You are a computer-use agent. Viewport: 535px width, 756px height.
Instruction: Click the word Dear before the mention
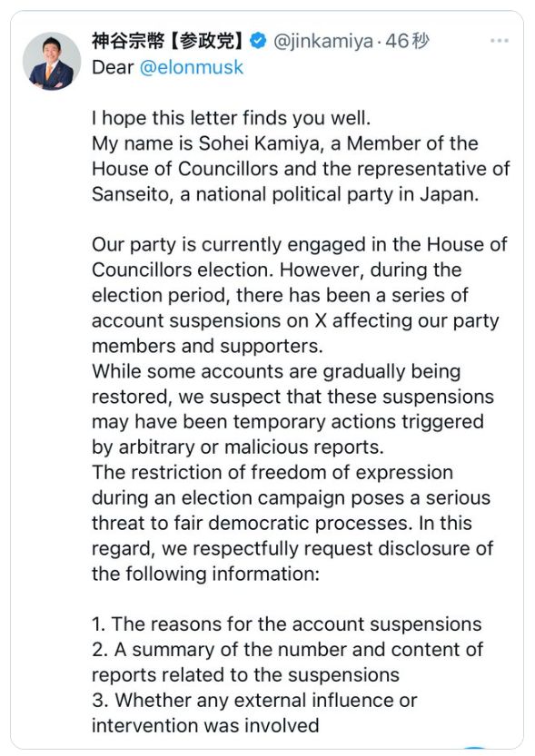[113, 67]
